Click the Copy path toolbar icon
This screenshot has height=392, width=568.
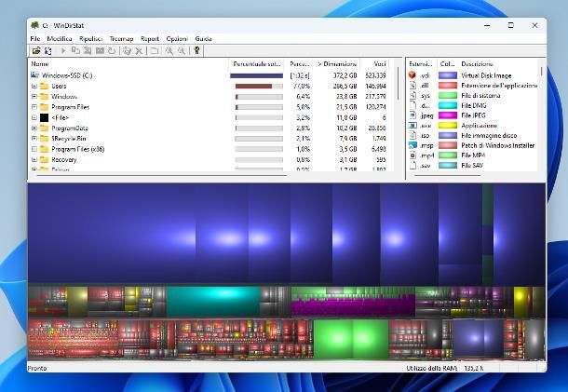75,50
